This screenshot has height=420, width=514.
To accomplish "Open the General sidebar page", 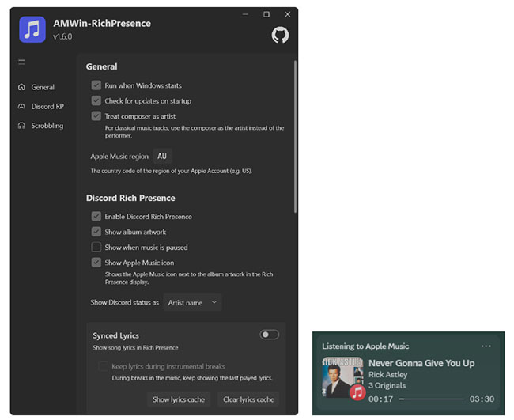I will 43,87.
